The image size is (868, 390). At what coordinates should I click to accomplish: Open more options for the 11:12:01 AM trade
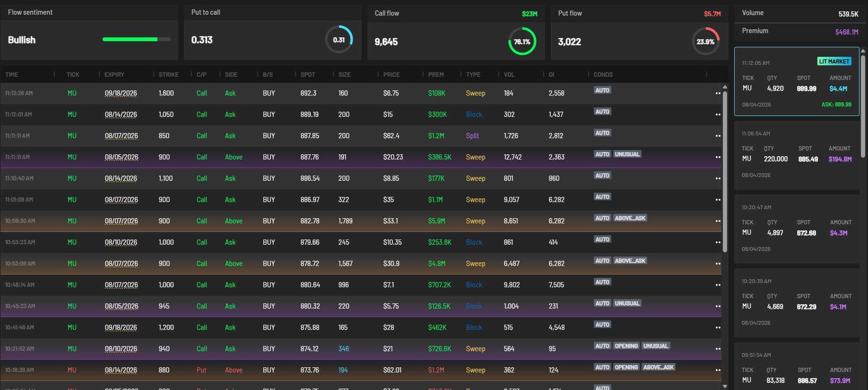tap(718, 115)
